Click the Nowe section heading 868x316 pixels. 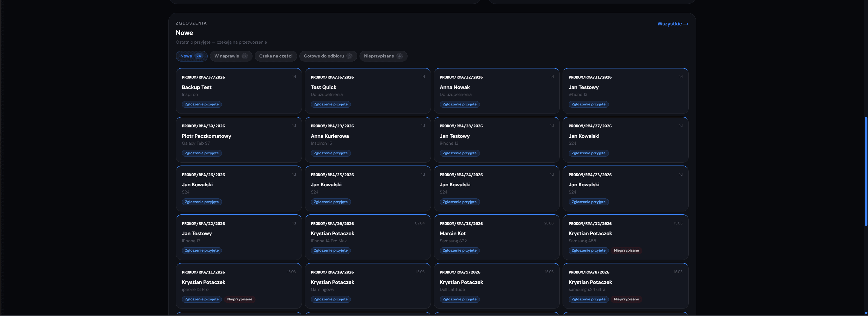point(184,33)
